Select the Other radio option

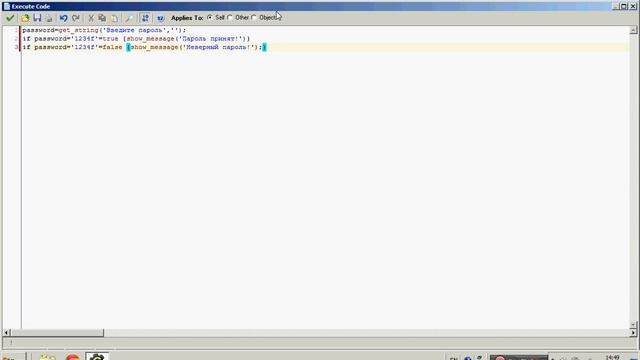(230, 18)
